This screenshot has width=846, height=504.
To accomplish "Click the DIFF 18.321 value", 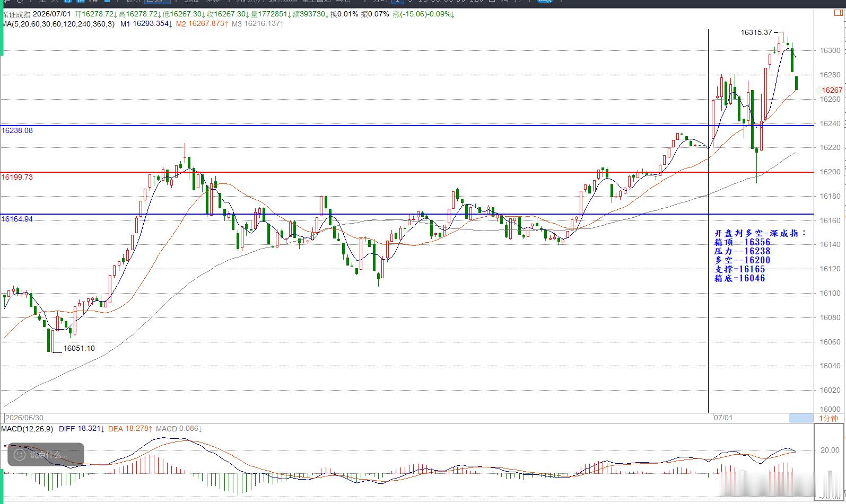I will point(82,428).
